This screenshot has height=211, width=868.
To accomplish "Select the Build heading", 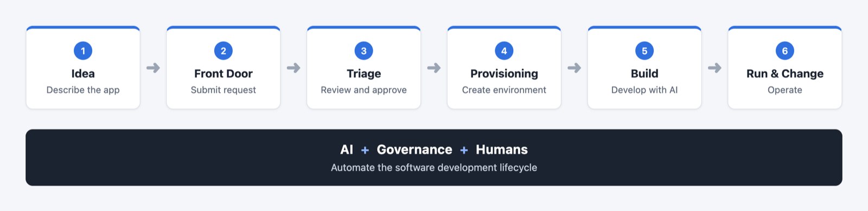I will click(644, 74).
